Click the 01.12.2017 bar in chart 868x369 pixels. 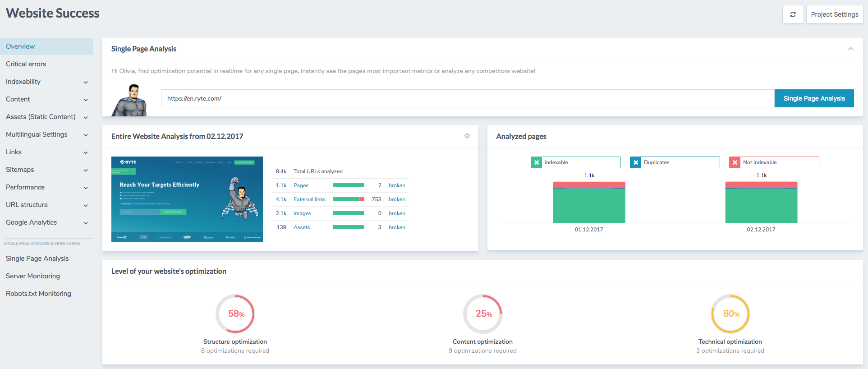(589, 202)
